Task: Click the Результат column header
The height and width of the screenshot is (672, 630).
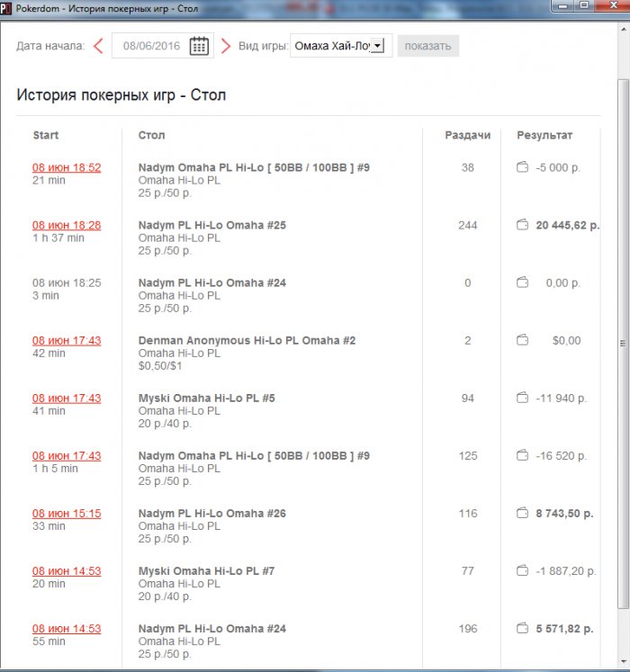Action: coord(544,136)
